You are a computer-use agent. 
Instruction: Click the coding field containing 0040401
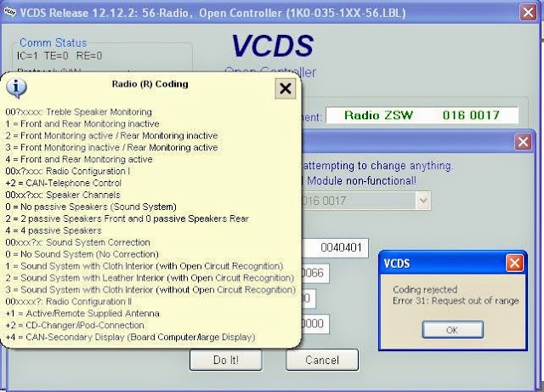[335, 248]
